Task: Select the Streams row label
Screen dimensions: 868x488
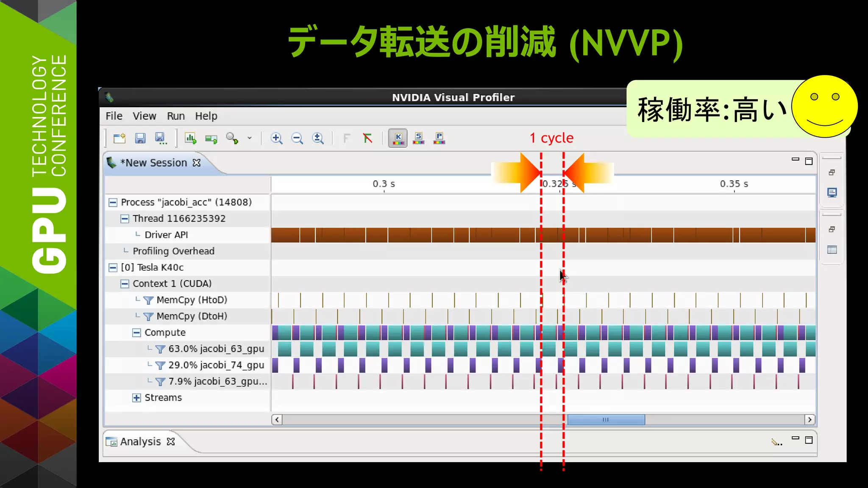Action: coord(163,398)
